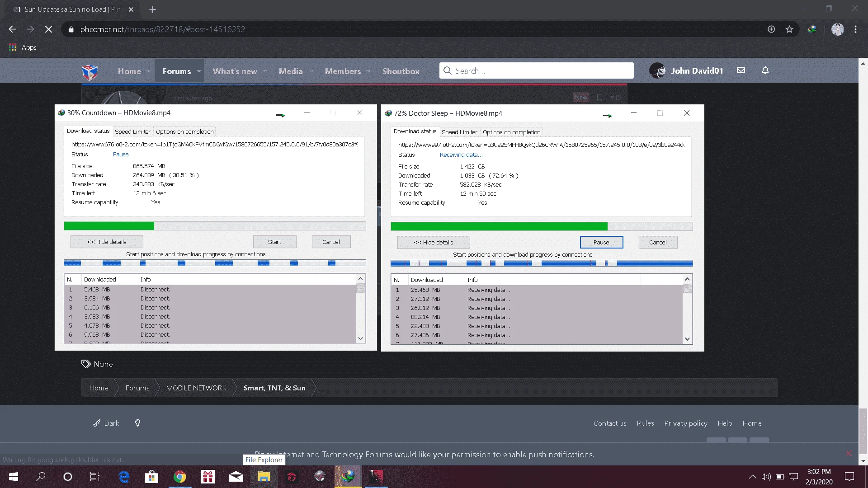
Task: Open Task View on taskbar
Action: coord(95,477)
